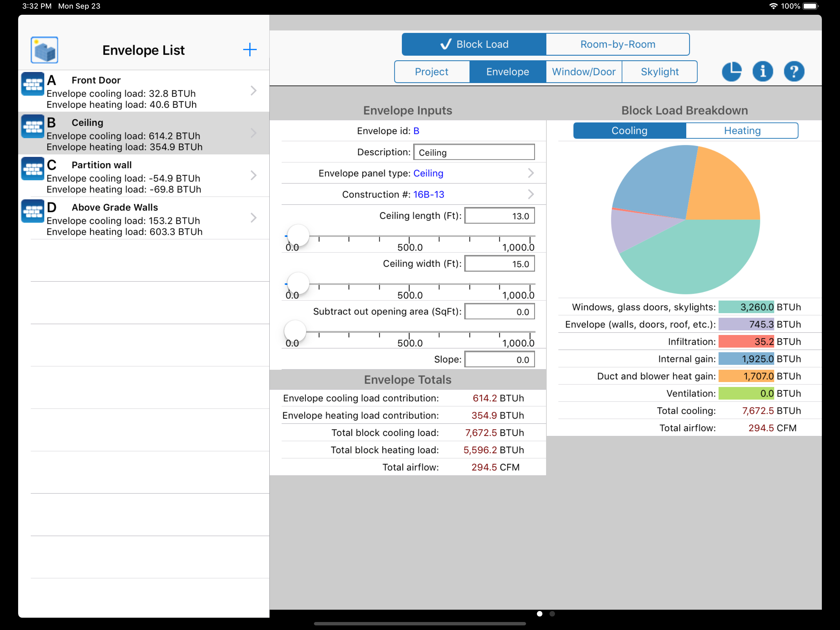
Task: Select the Cooling breakdown button
Action: coord(629,131)
